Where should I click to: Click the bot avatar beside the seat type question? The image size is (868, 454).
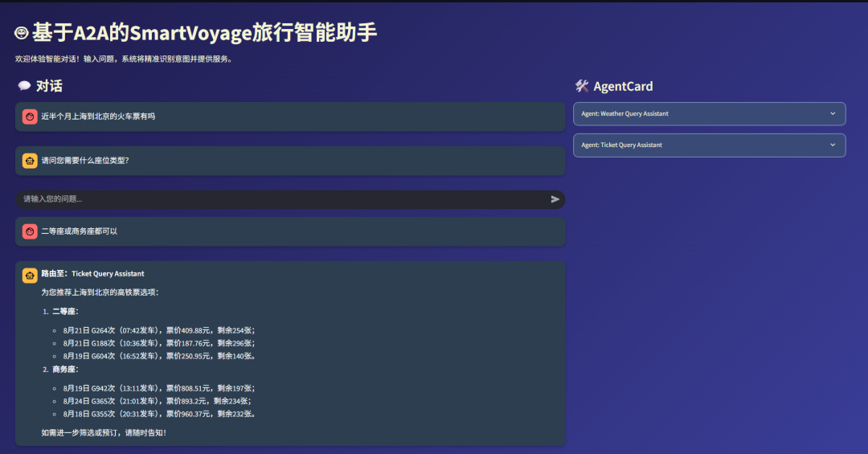[30, 161]
